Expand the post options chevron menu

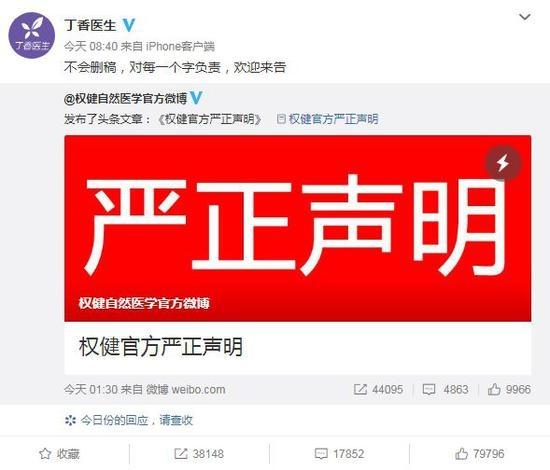pyautogui.click(x=524, y=17)
